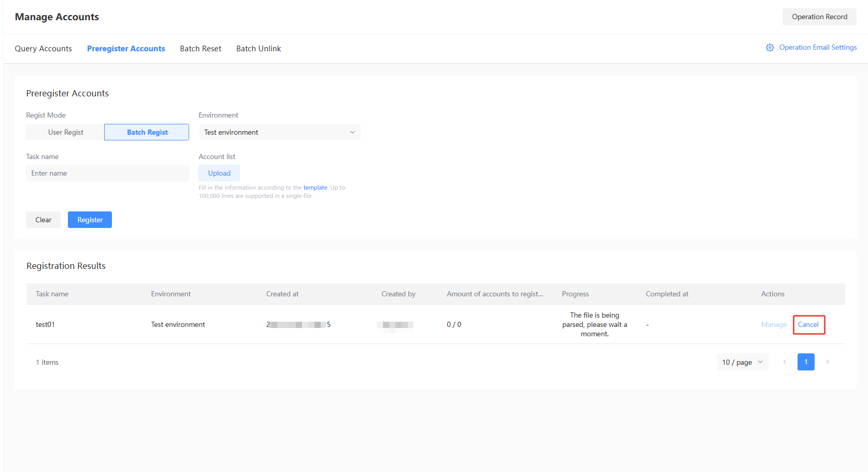Select User Regist mode

coord(65,132)
